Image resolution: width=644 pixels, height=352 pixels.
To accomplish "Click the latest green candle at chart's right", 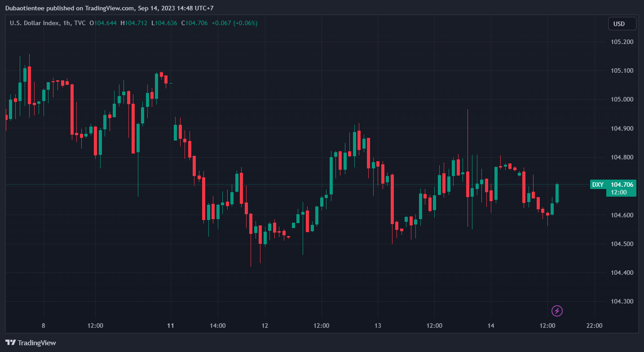I will pyautogui.click(x=557, y=193).
